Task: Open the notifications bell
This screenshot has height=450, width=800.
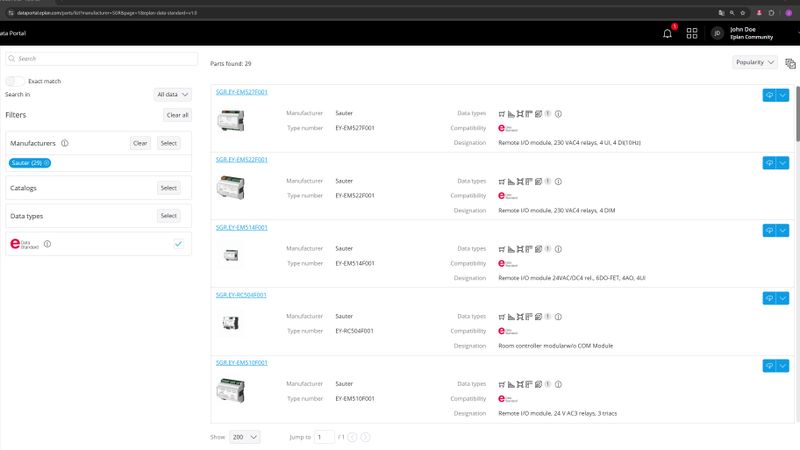Action: click(x=667, y=34)
